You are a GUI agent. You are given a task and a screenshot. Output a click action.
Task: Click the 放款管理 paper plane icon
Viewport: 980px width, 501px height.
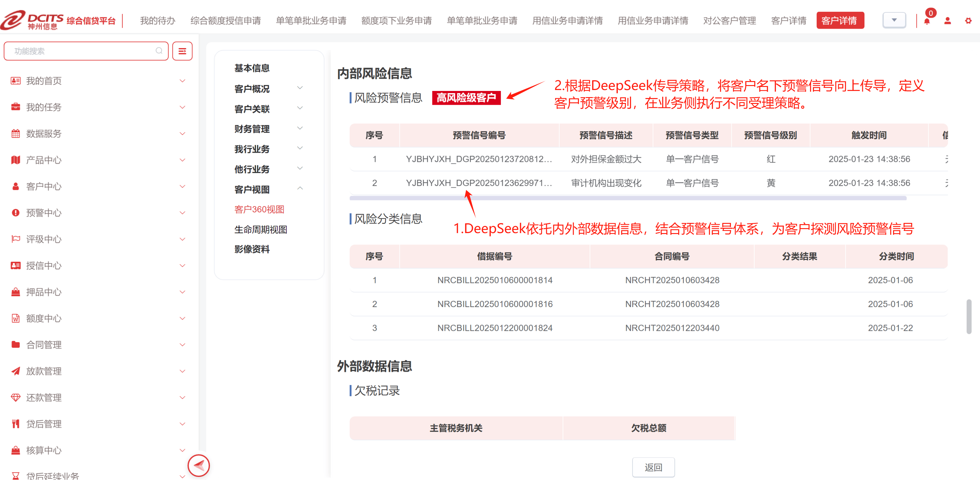[16, 371]
